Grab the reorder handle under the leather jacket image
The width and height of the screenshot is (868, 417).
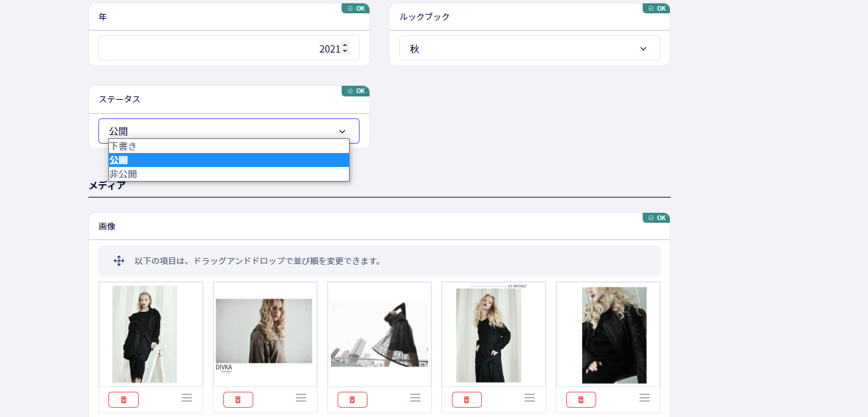(x=645, y=398)
